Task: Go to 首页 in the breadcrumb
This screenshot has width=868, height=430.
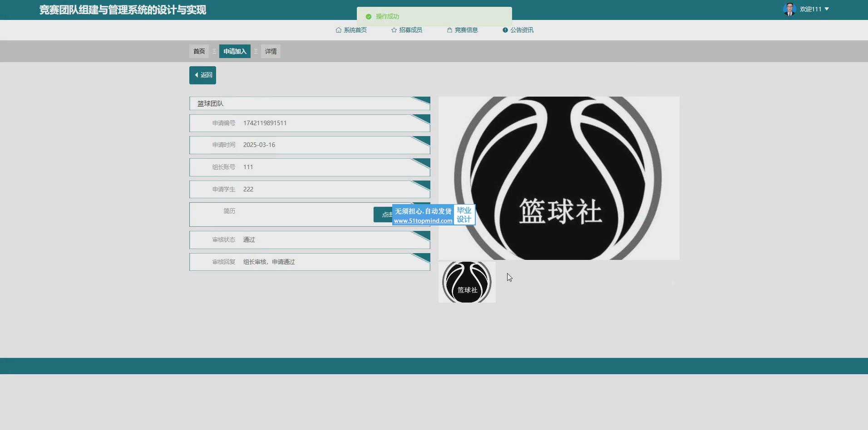Action: [199, 51]
